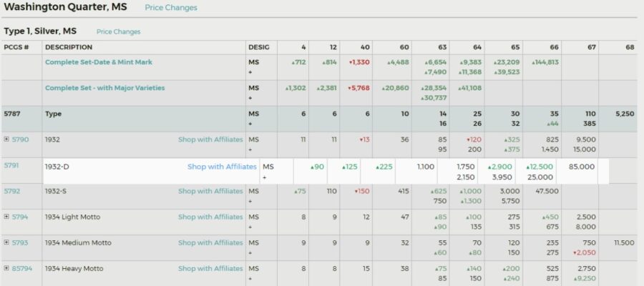
Task: Click the 1932-D grade 67 price 85,000
Action: click(581, 167)
